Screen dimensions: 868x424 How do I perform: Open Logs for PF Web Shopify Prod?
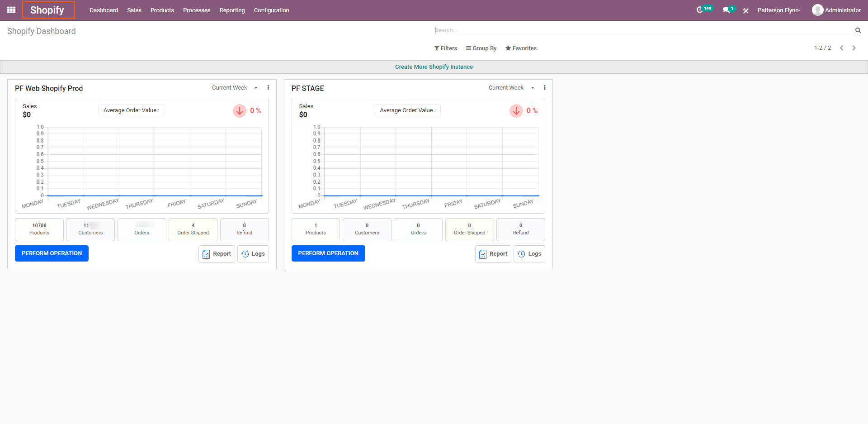[253, 254]
